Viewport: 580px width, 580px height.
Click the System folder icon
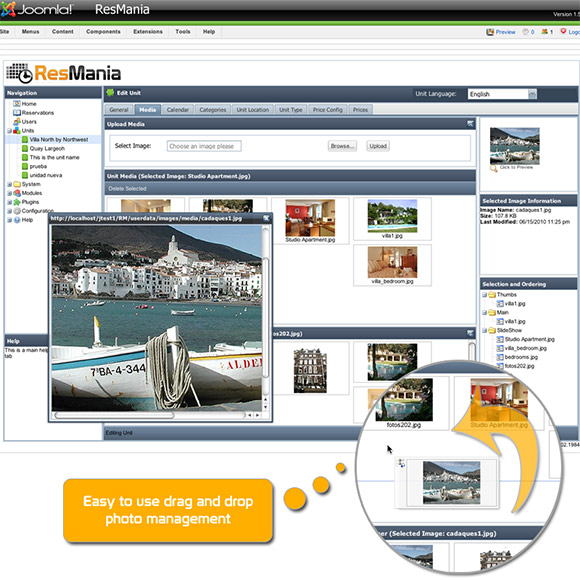(17, 184)
